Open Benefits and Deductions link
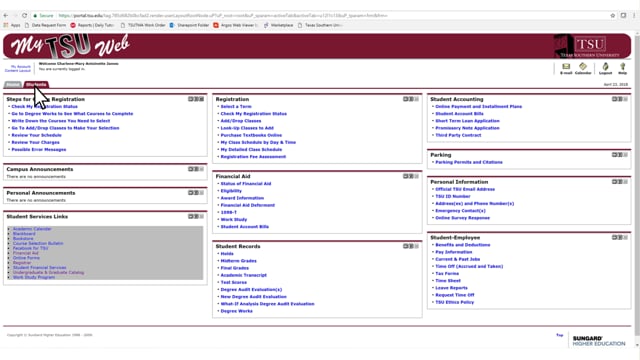Screen dimensions: 640x360 [x=463, y=245]
